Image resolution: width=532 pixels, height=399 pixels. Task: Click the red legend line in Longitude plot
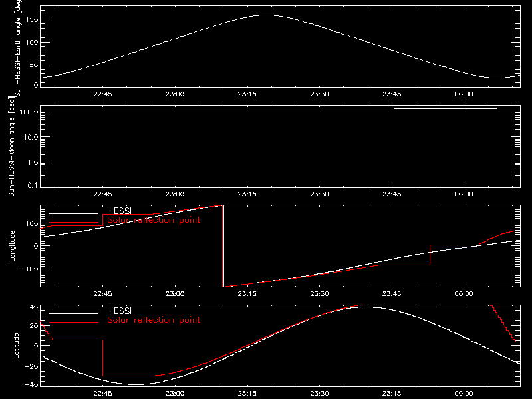74,223
